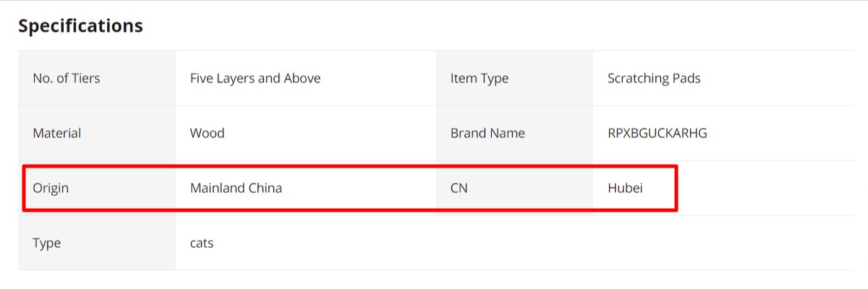Click the Specifications heading
The width and height of the screenshot is (868, 289).
click(80, 26)
